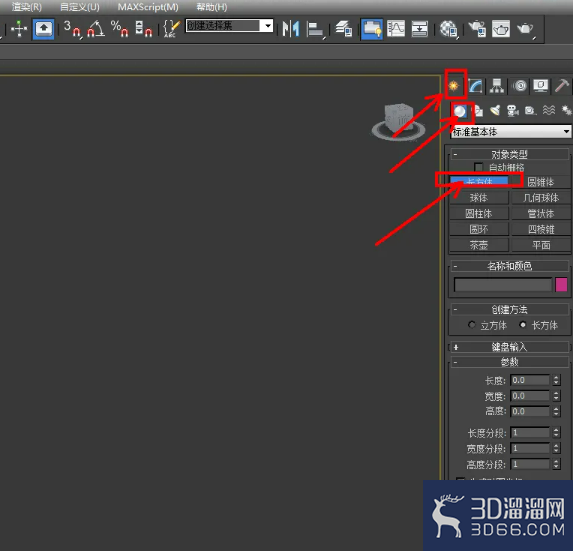Toggle the Graphite ribbon icon
The image size is (573, 551).
point(372,29)
